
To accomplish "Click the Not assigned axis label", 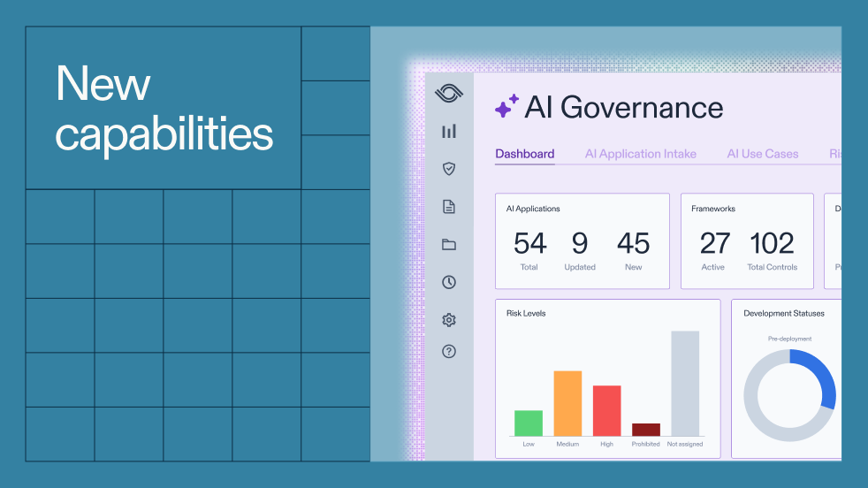I will coord(685,445).
